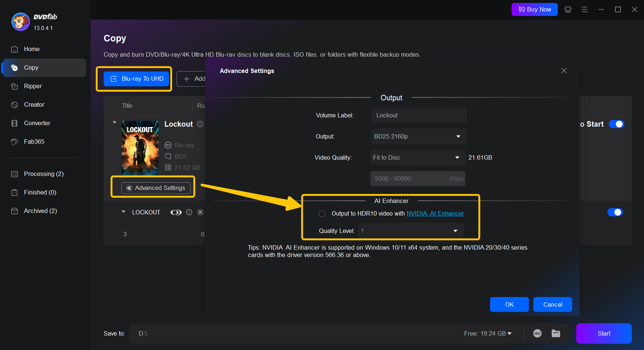Cancel the Advanced Settings dialog

click(553, 304)
